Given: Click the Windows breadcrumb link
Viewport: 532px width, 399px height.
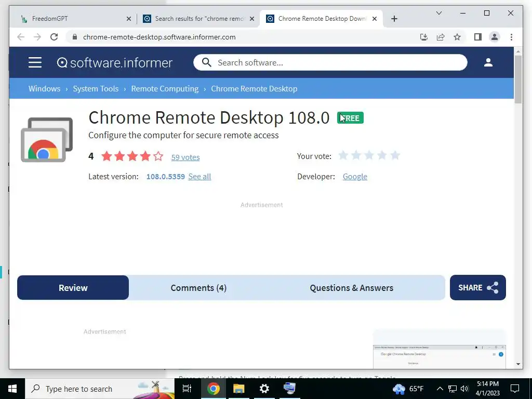Looking at the screenshot, I should [x=45, y=88].
